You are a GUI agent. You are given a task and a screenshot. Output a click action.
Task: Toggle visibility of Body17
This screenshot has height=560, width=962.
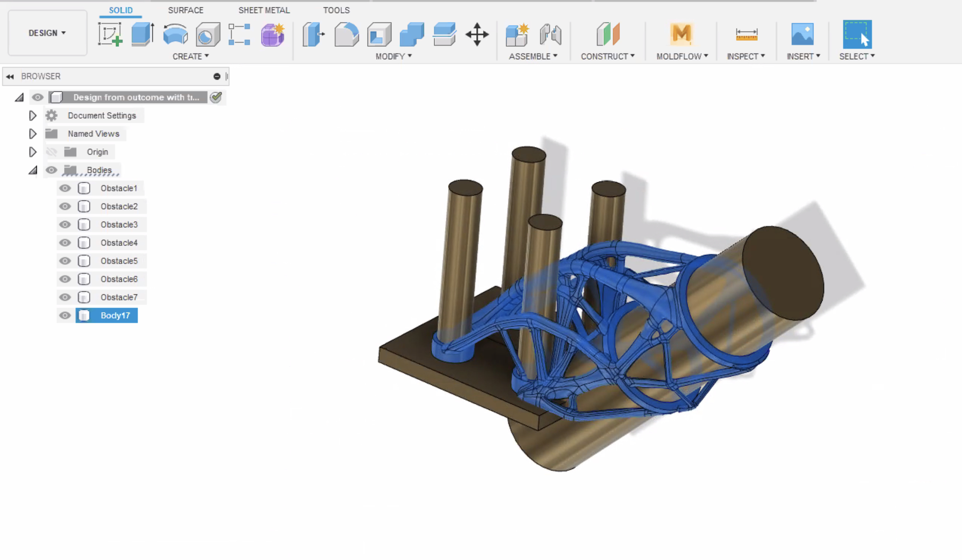[65, 315]
